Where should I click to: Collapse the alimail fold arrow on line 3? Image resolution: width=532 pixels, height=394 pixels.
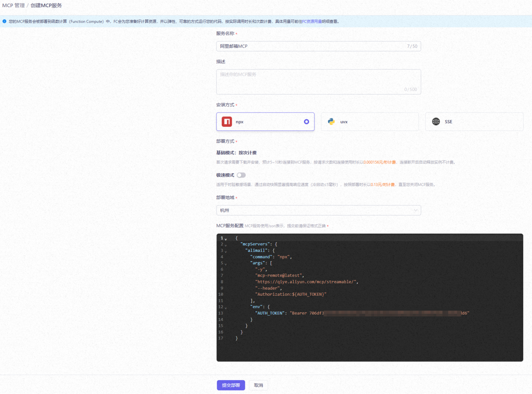pyautogui.click(x=226, y=252)
